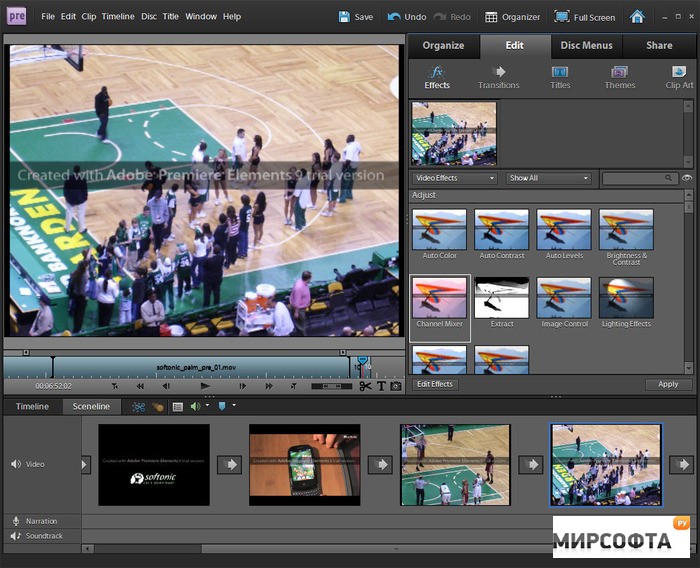Expand the Show All dropdown
The height and width of the screenshot is (568, 700).
click(549, 178)
